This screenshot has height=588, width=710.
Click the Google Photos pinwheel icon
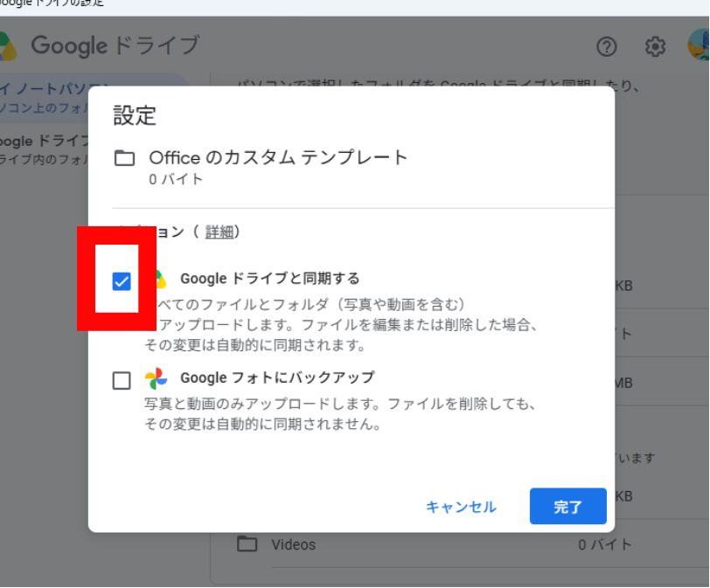(156, 378)
